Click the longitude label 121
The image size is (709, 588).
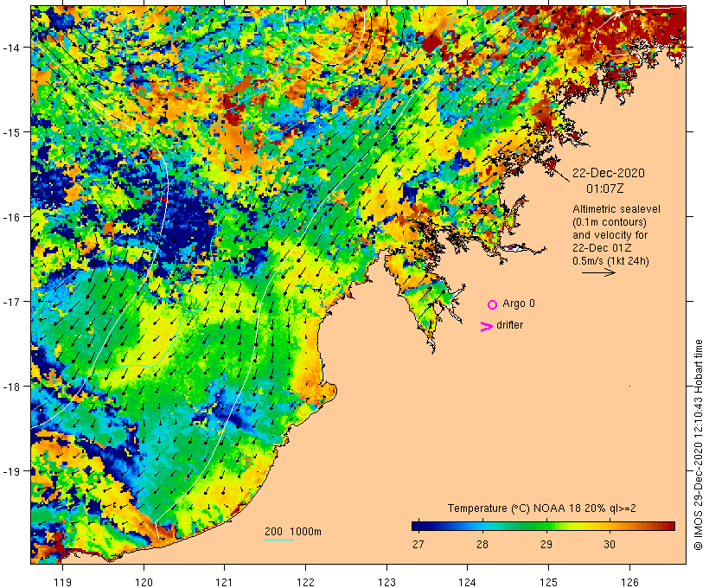tap(224, 582)
